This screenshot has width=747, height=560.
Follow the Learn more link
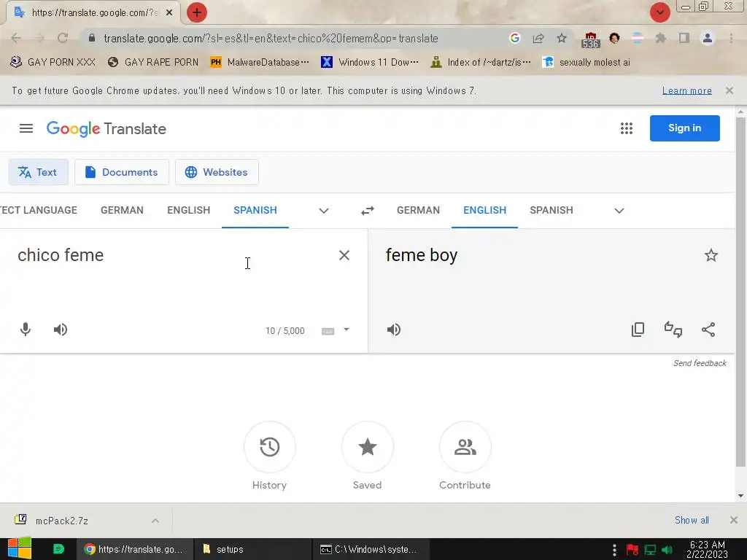[x=687, y=90]
